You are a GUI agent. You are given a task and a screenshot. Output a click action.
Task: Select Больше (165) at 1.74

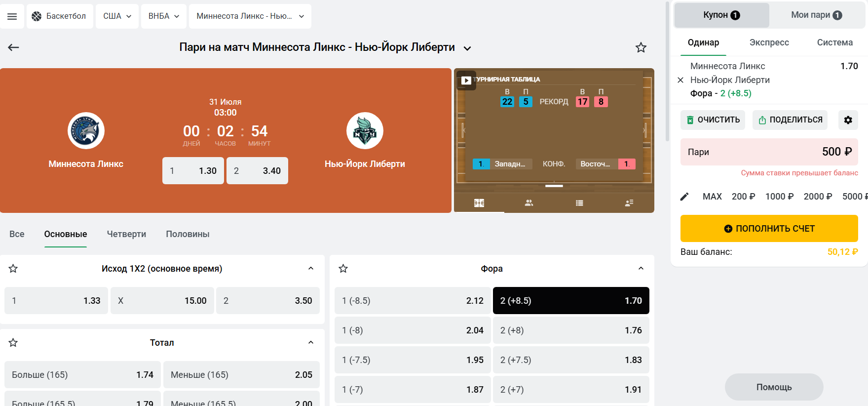click(x=83, y=375)
